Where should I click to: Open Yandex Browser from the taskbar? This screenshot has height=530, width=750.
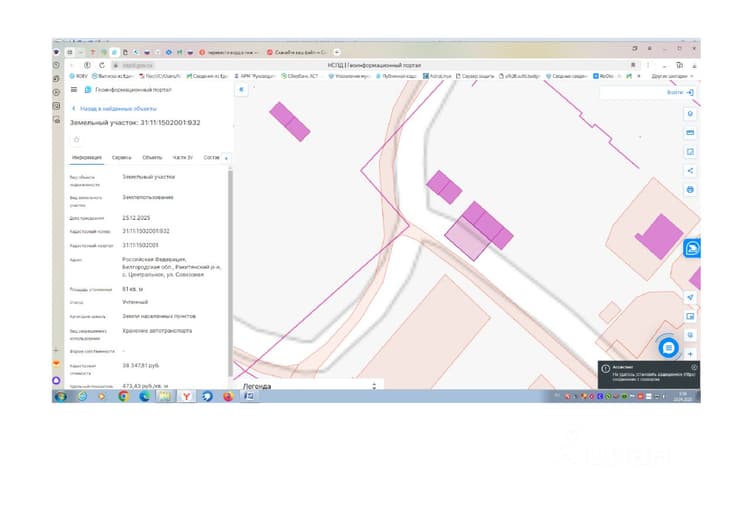coord(186,397)
